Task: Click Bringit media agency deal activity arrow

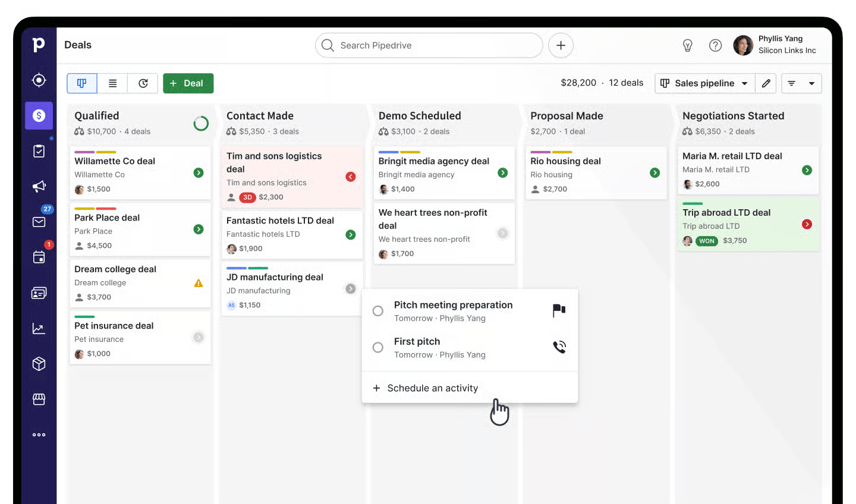Action: pos(503,173)
